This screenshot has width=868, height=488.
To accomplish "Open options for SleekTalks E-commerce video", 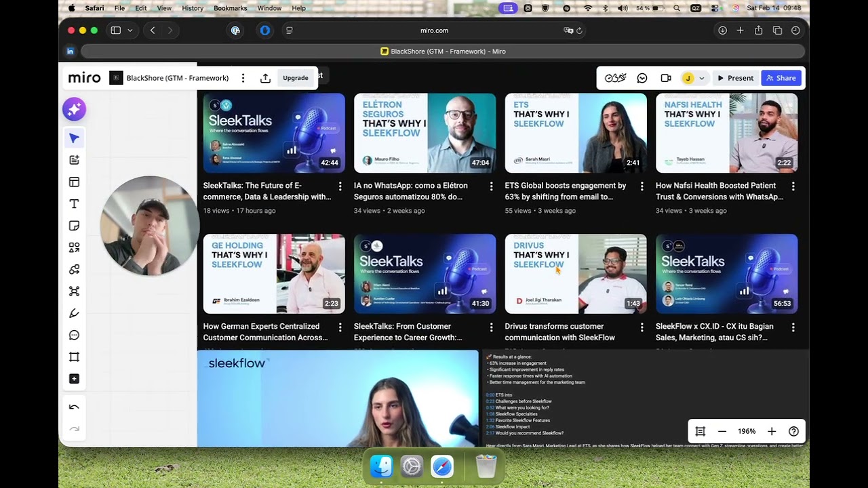I will 340,186.
